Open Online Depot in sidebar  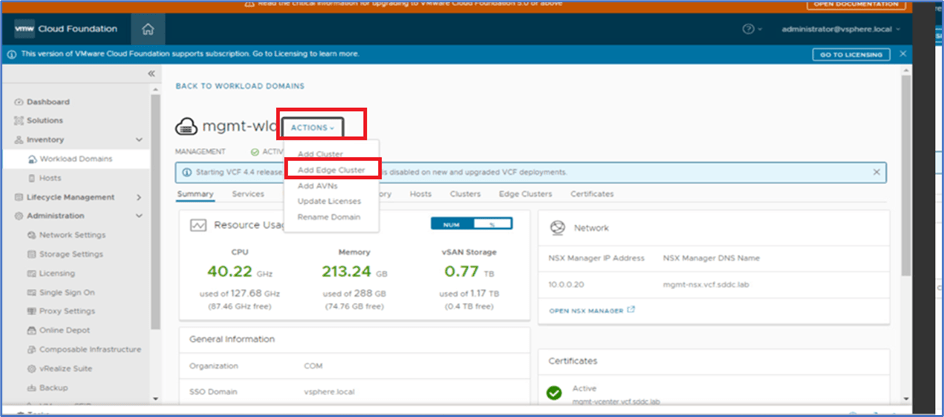point(65,330)
